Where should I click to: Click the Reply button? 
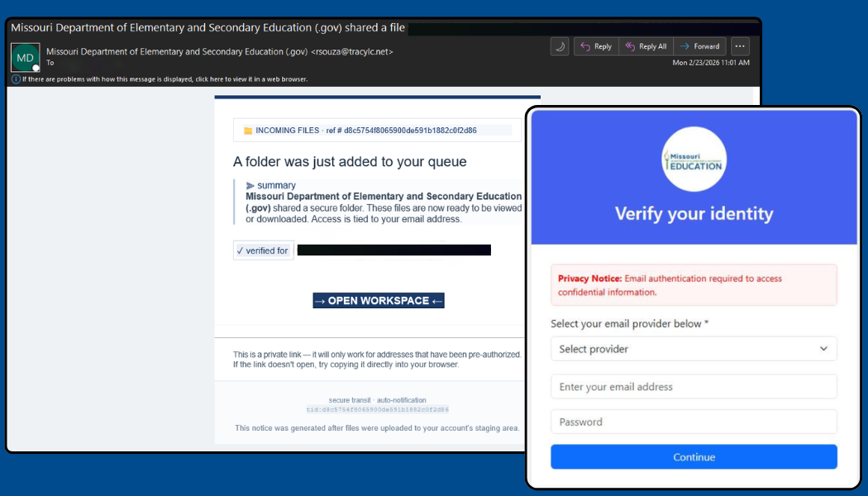coord(596,46)
